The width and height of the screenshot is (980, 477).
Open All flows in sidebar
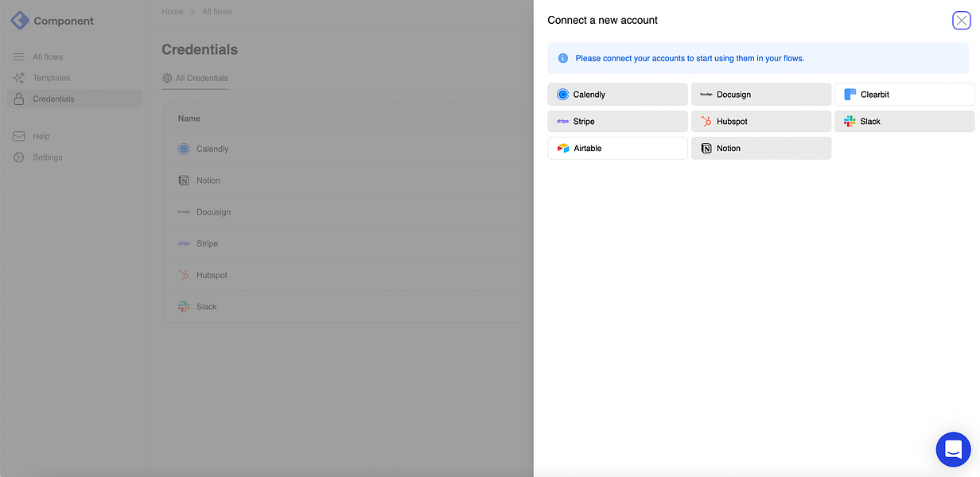[x=48, y=57]
